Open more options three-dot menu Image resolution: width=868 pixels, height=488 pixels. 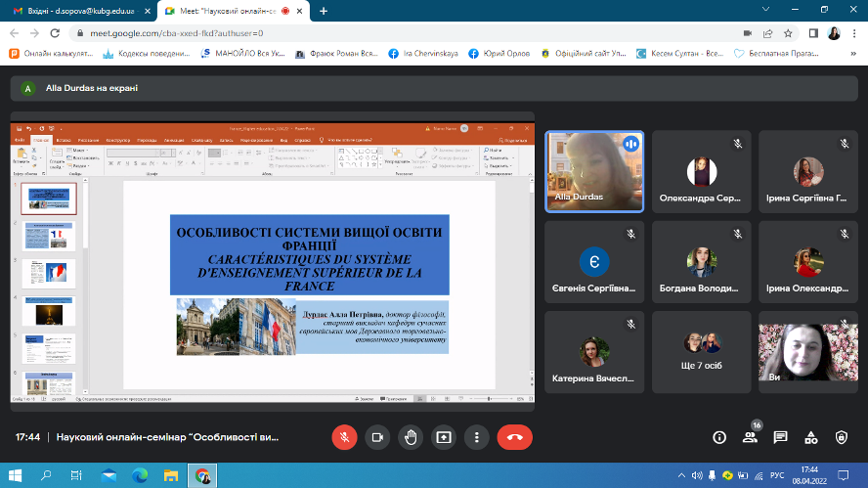(476, 437)
